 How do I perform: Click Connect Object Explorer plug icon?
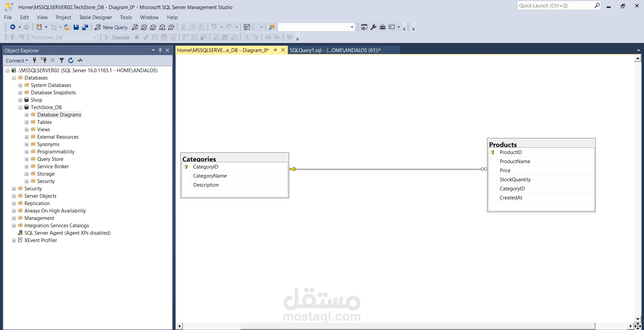point(35,60)
